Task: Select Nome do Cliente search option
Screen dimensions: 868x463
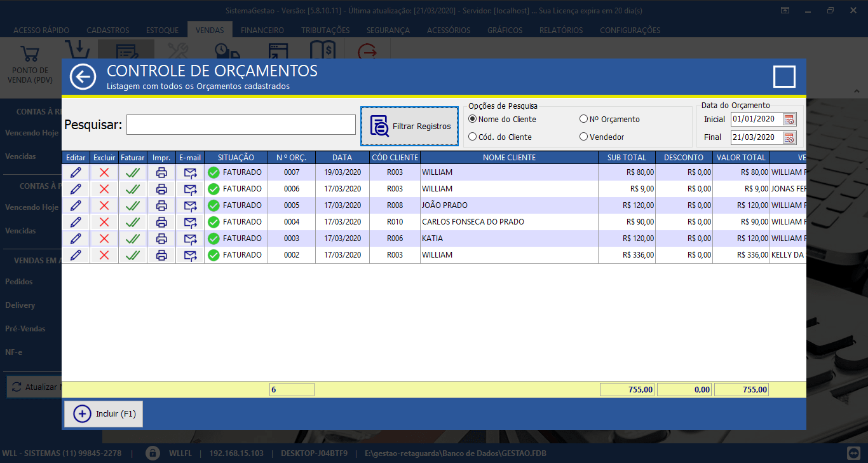Action: click(472, 119)
